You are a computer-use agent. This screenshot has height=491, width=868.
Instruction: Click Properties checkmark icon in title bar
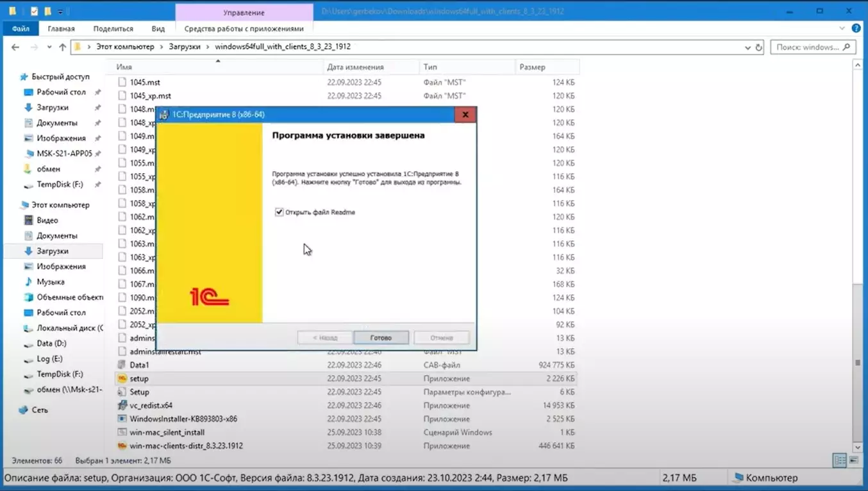pyautogui.click(x=34, y=11)
